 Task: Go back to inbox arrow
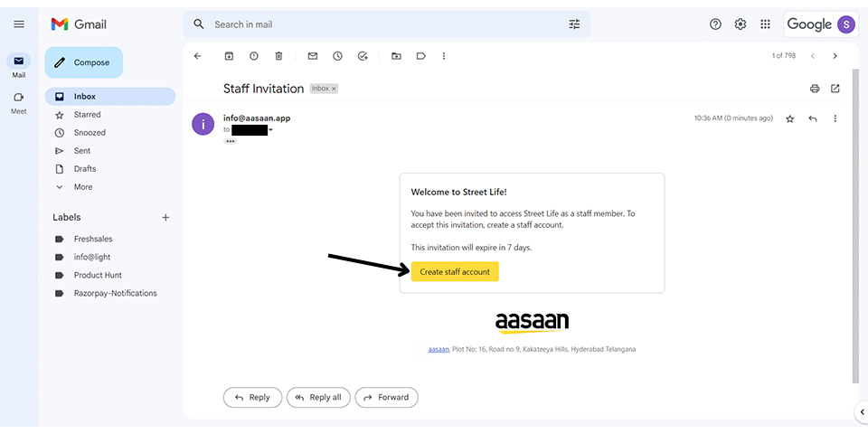point(198,56)
